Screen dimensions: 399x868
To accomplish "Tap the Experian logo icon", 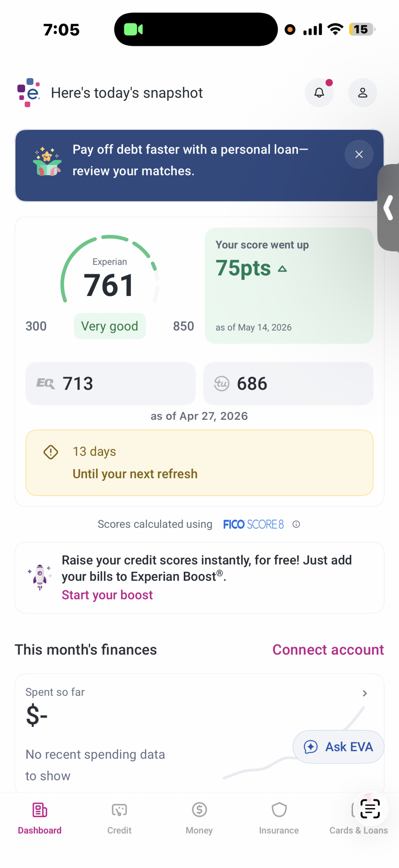I will [x=29, y=93].
